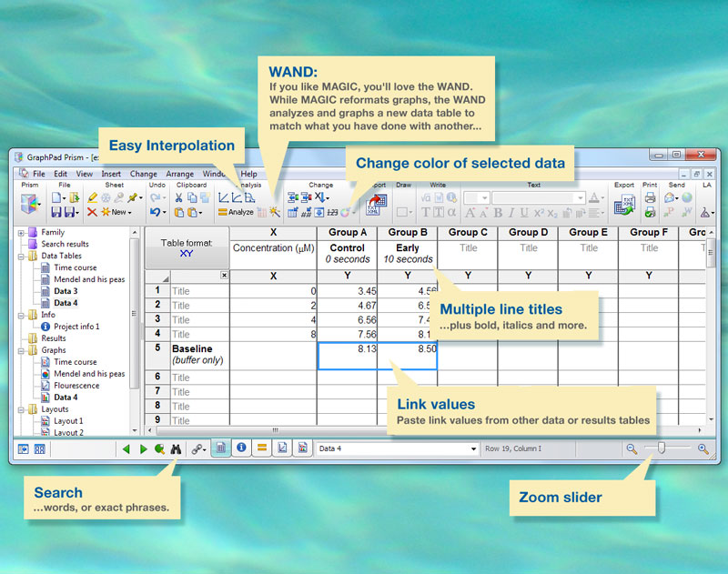Open the New sheet dropdown
Viewport: 728px width, 574px height.
click(x=129, y=213)
